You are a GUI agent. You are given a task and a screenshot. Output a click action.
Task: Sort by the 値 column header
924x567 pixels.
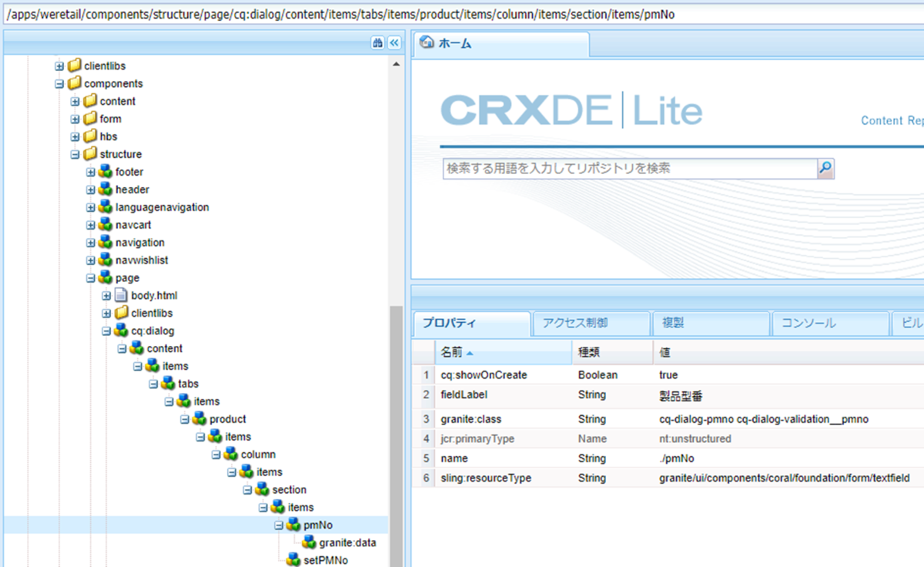coord(788,352)
